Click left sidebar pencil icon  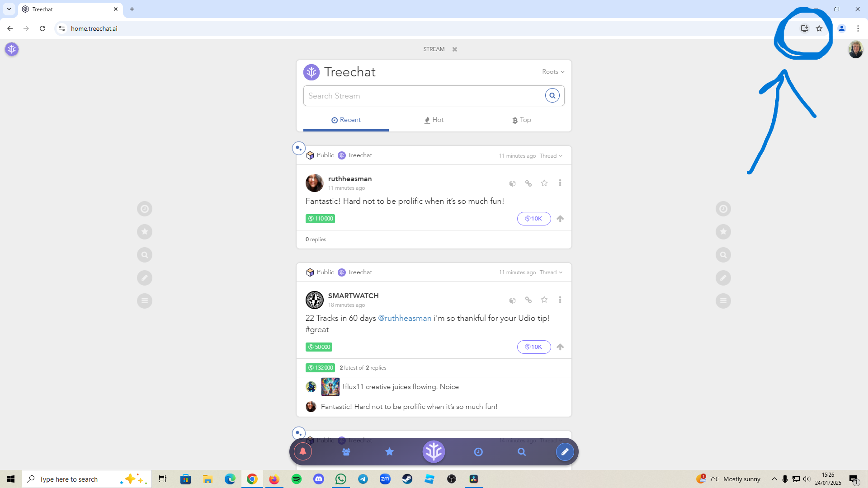pos(145,278)
